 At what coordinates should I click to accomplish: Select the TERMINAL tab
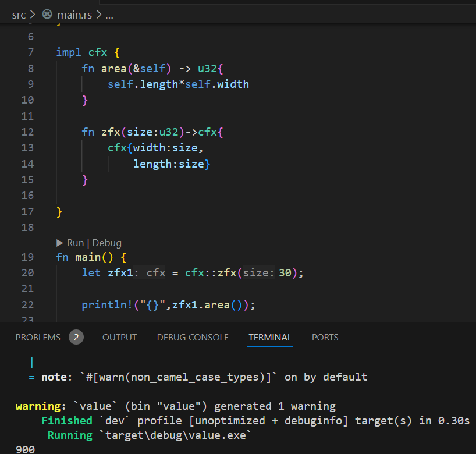pyautogui.click(x=270, y=338)
